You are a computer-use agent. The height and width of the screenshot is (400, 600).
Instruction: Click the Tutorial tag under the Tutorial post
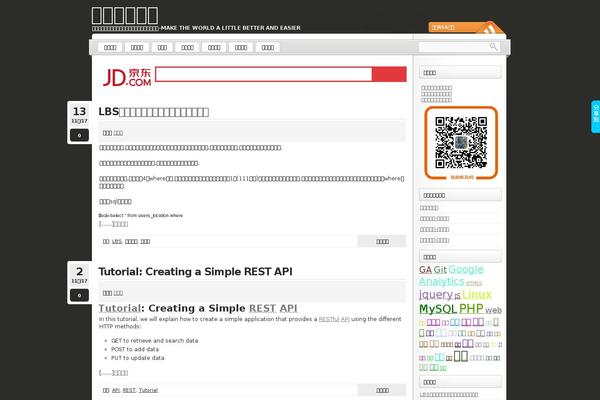pyautogui.click(x=148, y=390)
